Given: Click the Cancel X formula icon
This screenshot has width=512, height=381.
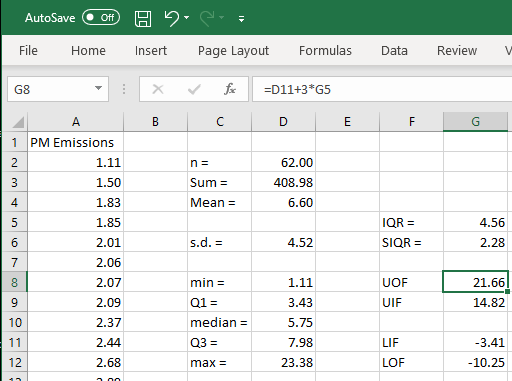Looking at the screenshot, I should tap(158, 89).
